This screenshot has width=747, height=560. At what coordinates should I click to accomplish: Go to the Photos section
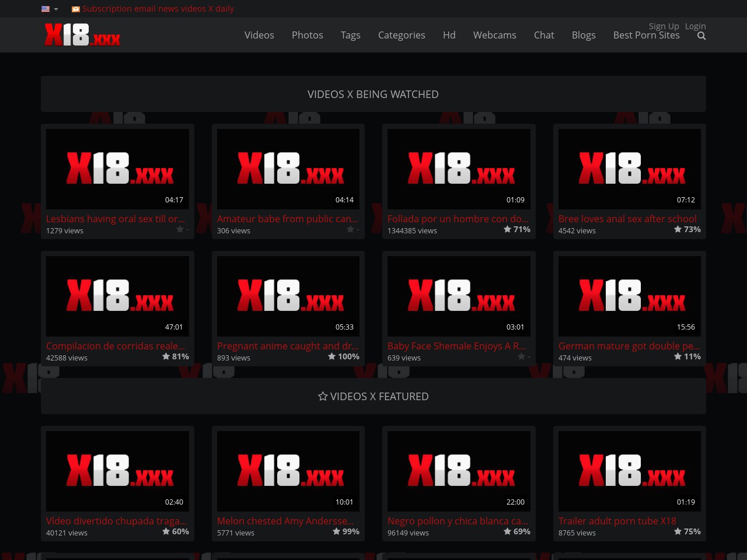pyautogui.click(x=307, y=35)
